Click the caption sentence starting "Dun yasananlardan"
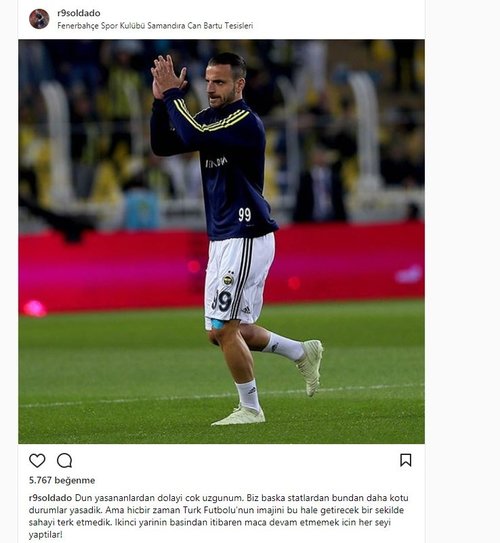The height and width of the screenshot is (543, 500). (x=159, y=498)
